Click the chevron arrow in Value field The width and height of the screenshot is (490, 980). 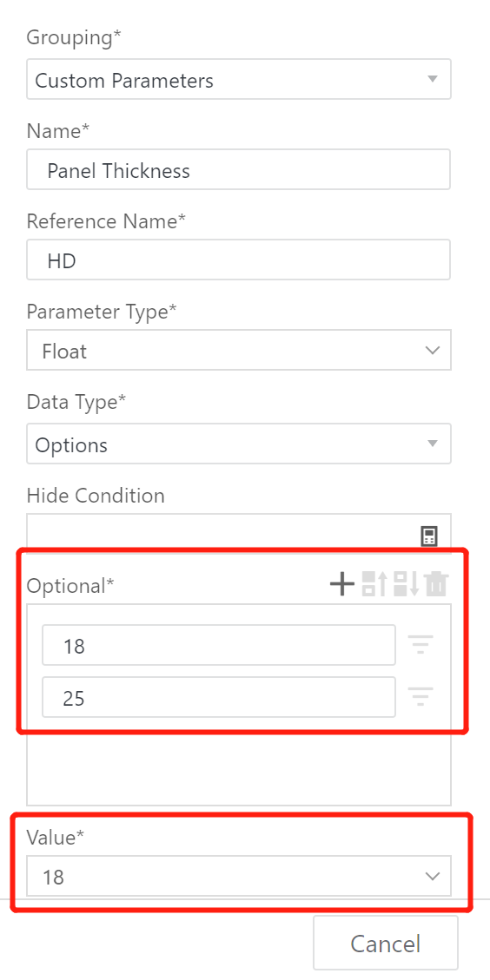[x=433, y=876]
